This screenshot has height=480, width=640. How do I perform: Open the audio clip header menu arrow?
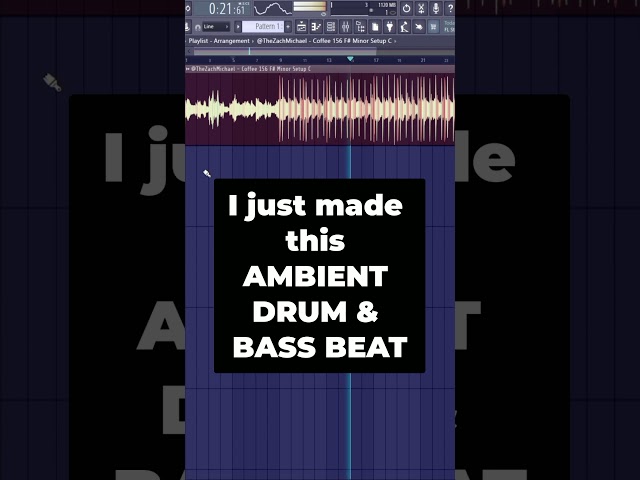[x=188, y=69]
